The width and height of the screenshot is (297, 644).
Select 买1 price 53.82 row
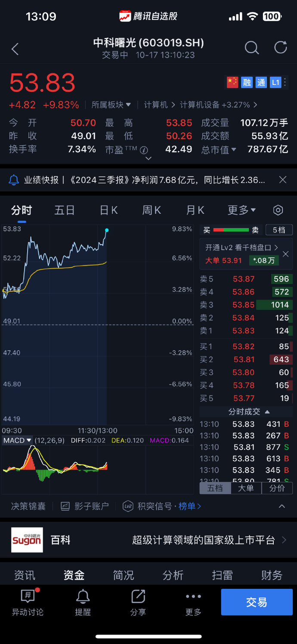(x=246, y=346)
